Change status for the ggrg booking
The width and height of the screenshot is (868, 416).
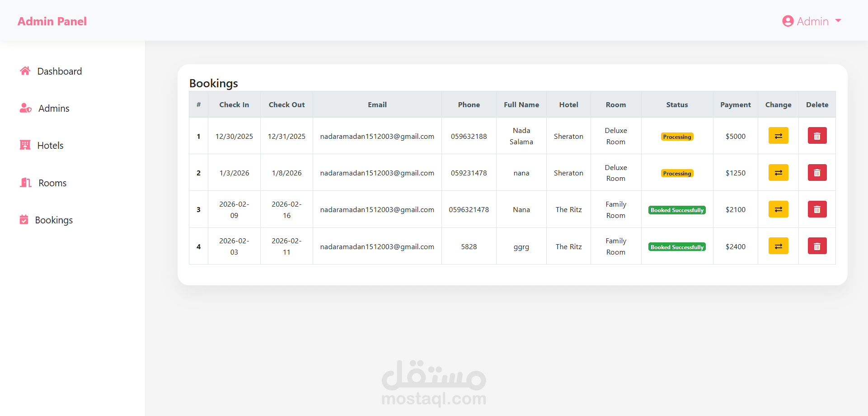tap(778, 246)
